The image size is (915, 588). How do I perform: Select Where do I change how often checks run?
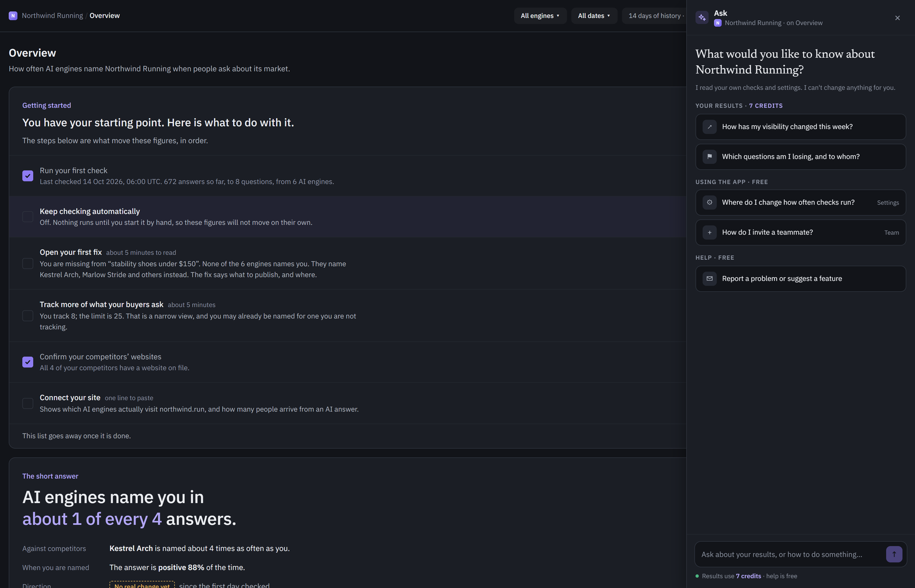(x=801, y=203)
